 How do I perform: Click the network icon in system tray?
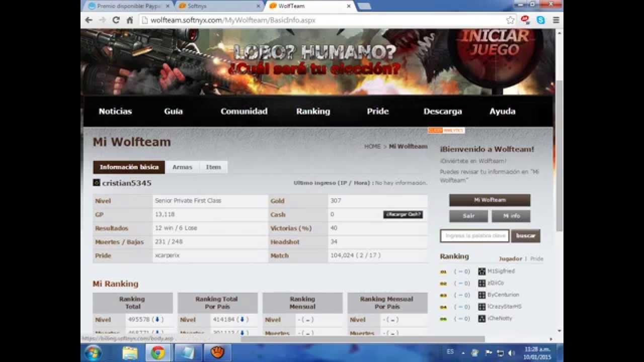[500, 352]
